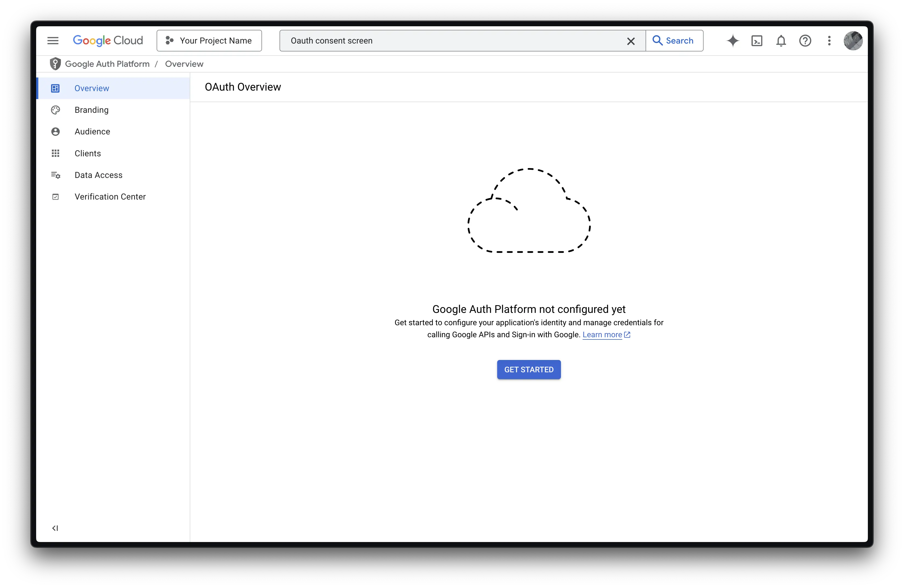The image size is (904, 588).
Task: Click the Google Auth Platform shield icon
Action: click(x=56, y=64)
